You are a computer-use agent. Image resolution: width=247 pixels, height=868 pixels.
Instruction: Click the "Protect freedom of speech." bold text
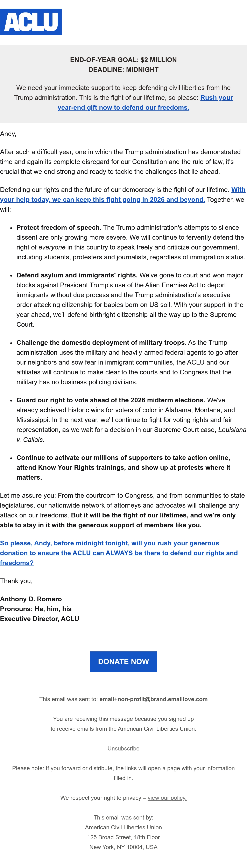point(59,227)
